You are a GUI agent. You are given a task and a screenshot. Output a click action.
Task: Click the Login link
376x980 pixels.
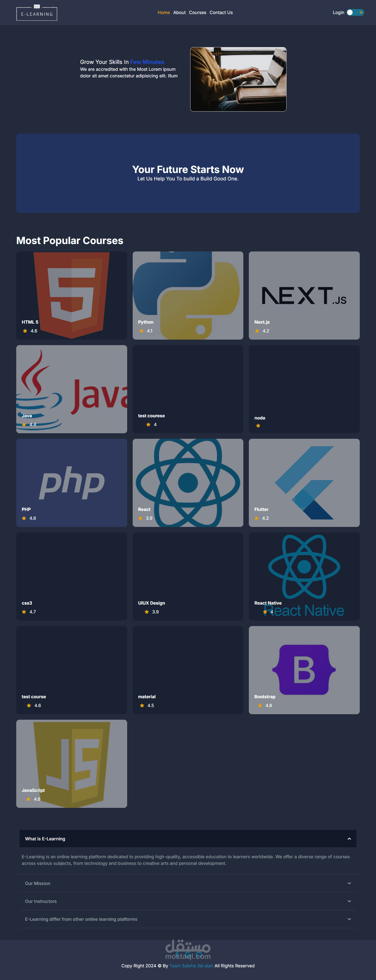pos(338,13)
